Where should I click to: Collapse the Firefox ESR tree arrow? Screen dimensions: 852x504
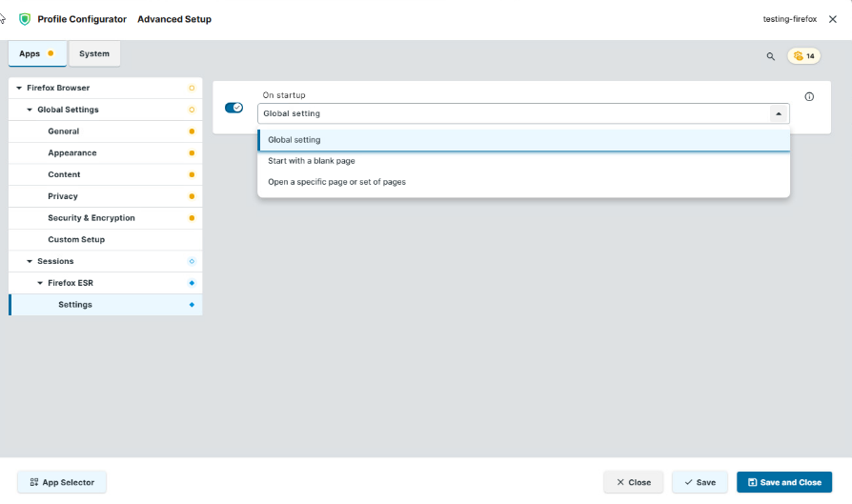coord(40,283)
